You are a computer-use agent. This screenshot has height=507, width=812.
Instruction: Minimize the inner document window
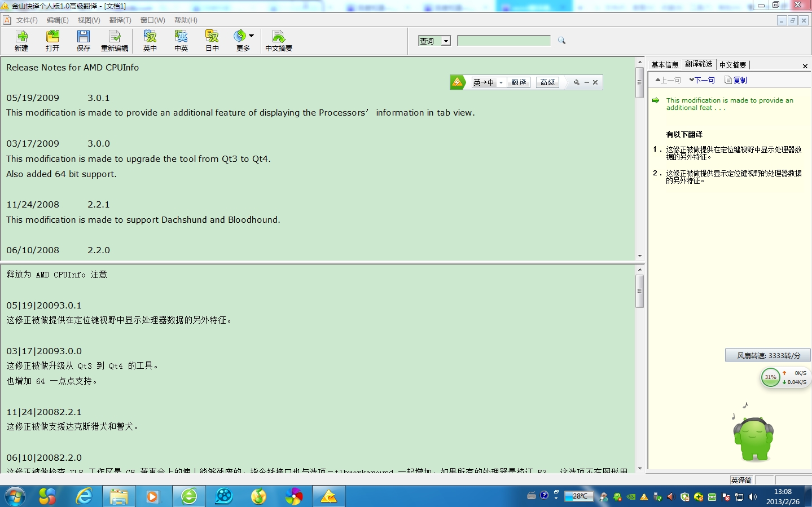[782, 20]
